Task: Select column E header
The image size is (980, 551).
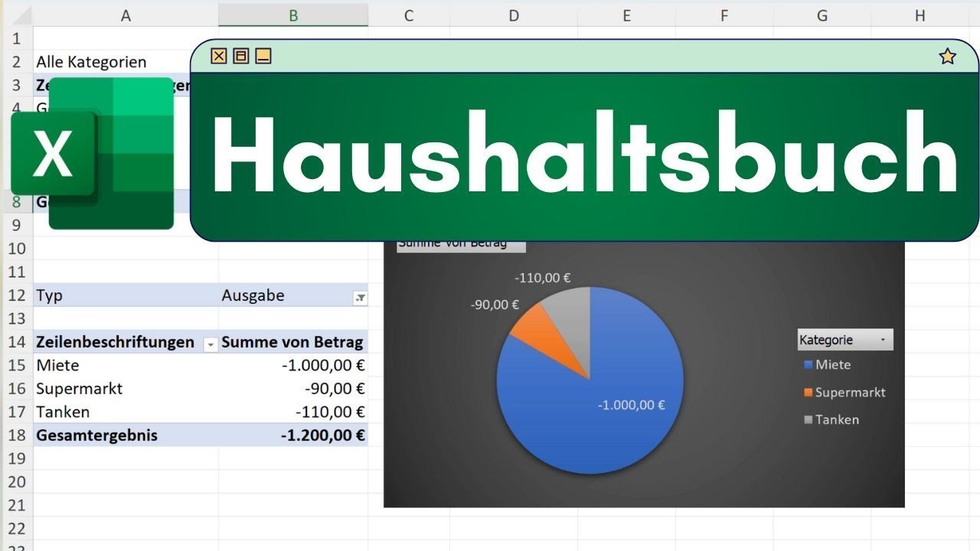Action: pyautogui.click(x=626, y=15)
